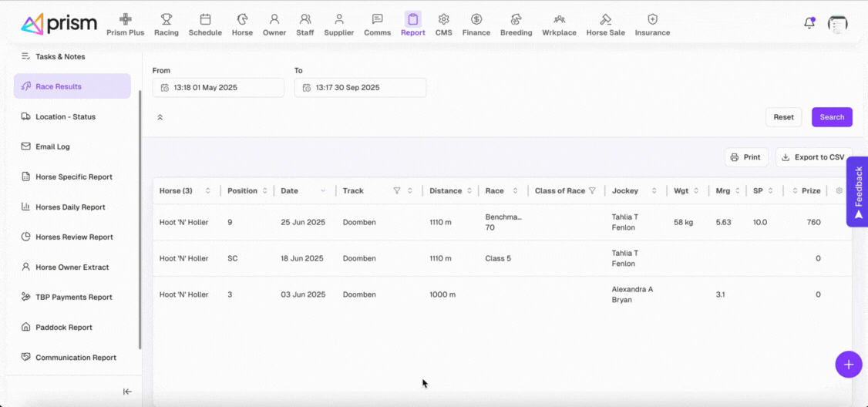Open the Insurance shield icon
This screenshot has width=868, height=407.
(652, 19)
